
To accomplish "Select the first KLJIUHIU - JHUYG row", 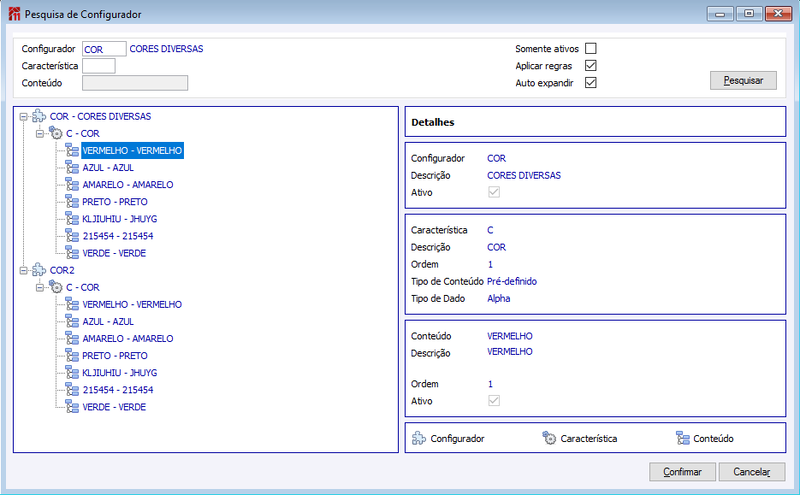I will [x=119, y=219].
